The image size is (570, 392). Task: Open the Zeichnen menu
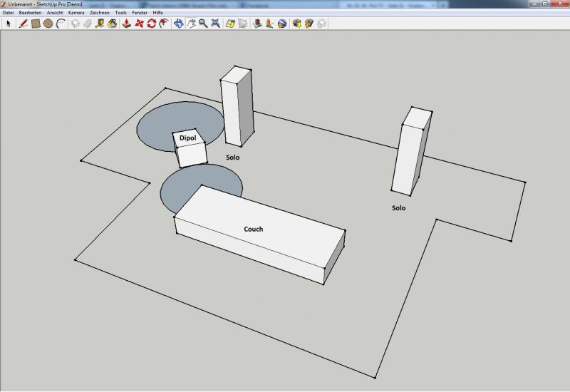(100, 13)
